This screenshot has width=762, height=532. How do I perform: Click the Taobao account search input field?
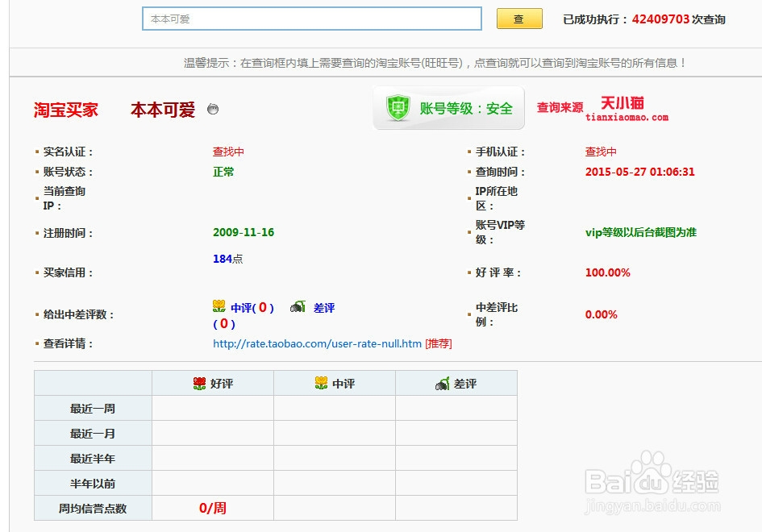point(312,19)
